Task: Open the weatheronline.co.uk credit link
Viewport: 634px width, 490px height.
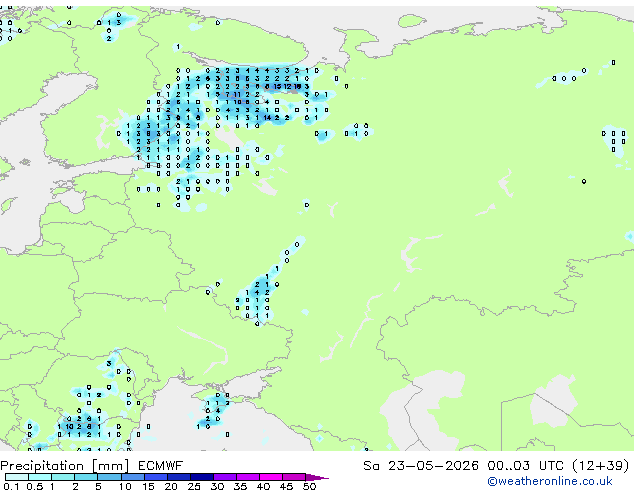Action: coord(549,481)
